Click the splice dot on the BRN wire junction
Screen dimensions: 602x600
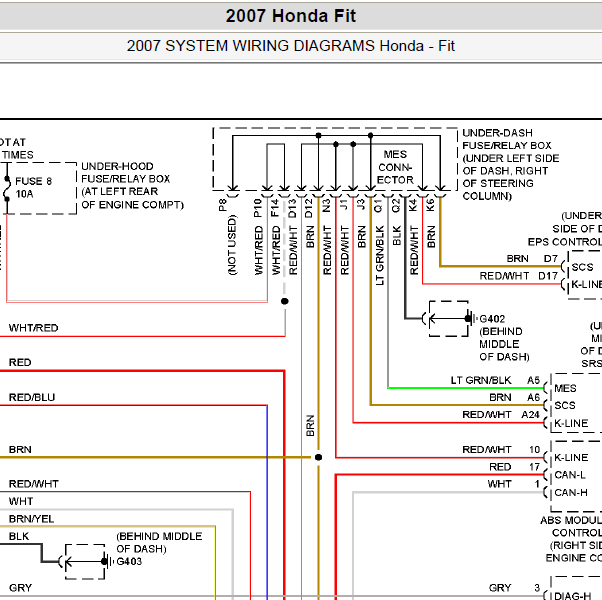[318, 457]
